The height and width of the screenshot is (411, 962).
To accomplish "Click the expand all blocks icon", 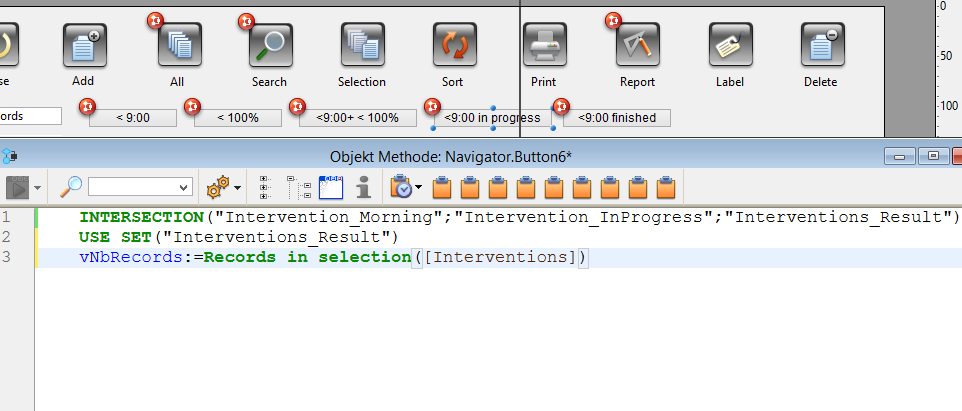I will point(267,187).
